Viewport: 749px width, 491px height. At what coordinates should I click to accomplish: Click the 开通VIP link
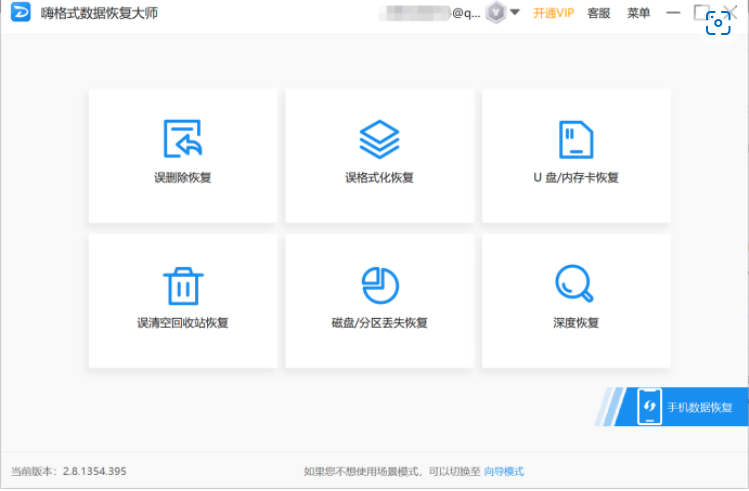[554, 13]
